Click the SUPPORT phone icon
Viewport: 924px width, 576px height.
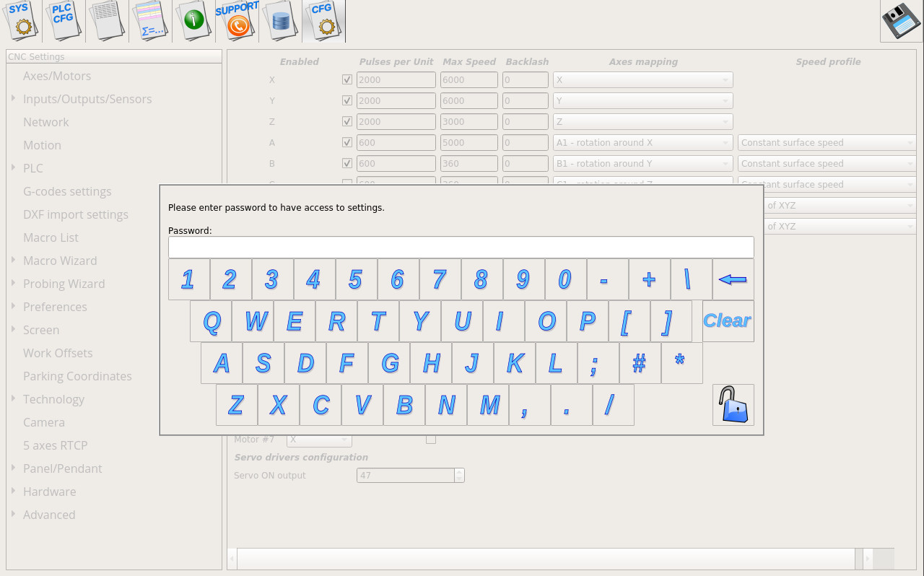pos(237,20)
